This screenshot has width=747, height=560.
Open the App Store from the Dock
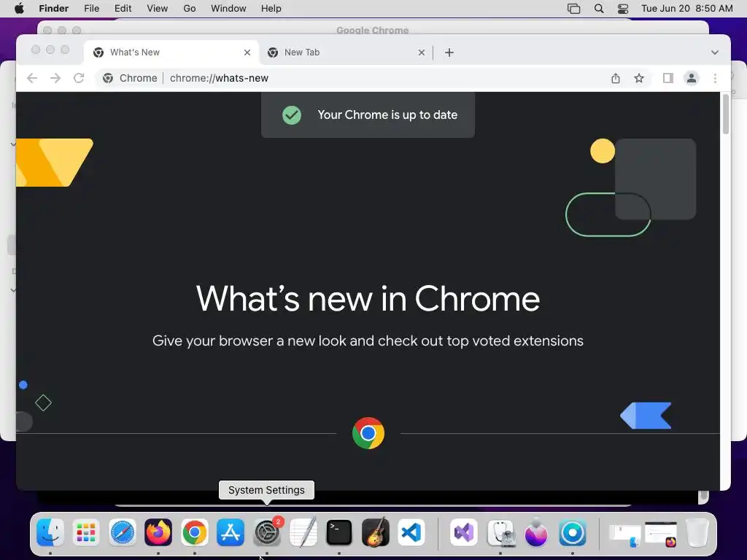[x=231, y=532]
